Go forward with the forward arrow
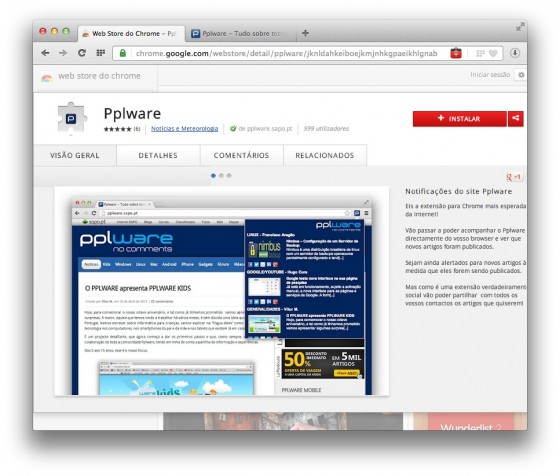The height and width of the screenshot is (476, 560). (63, 53)
